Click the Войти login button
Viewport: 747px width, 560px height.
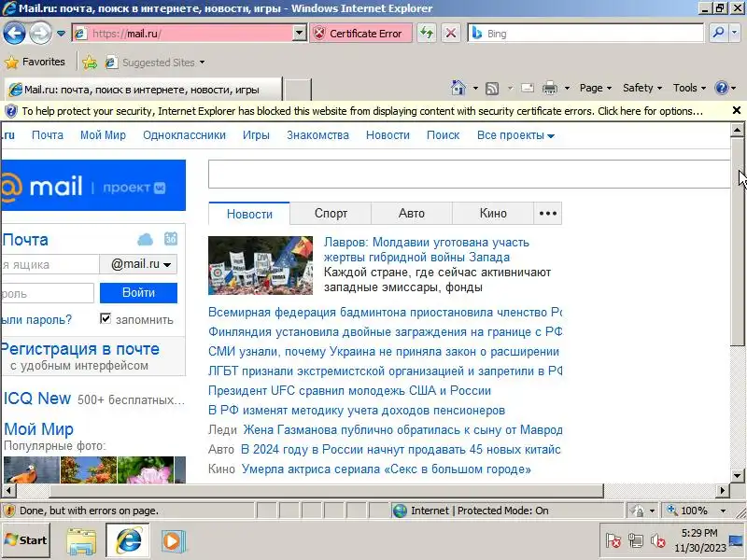(138, 293)
